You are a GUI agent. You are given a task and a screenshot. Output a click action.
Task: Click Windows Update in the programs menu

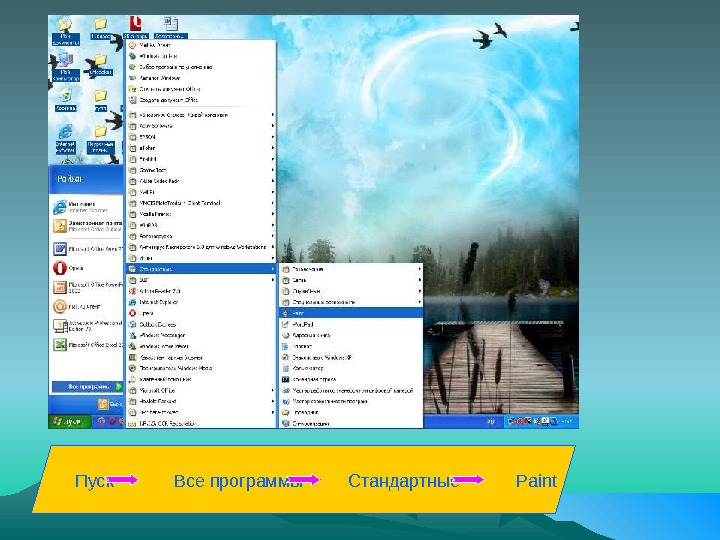pos(201,56)
